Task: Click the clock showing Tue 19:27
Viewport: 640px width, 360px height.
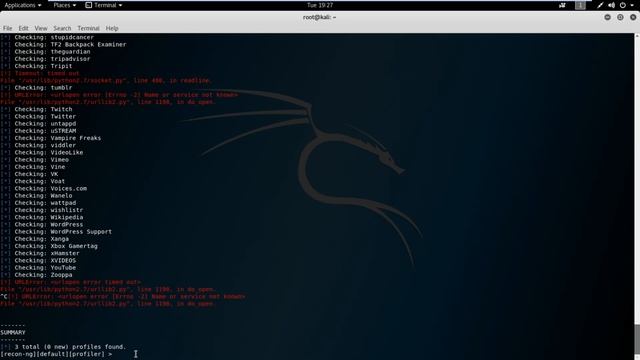Action: [320, 5]
